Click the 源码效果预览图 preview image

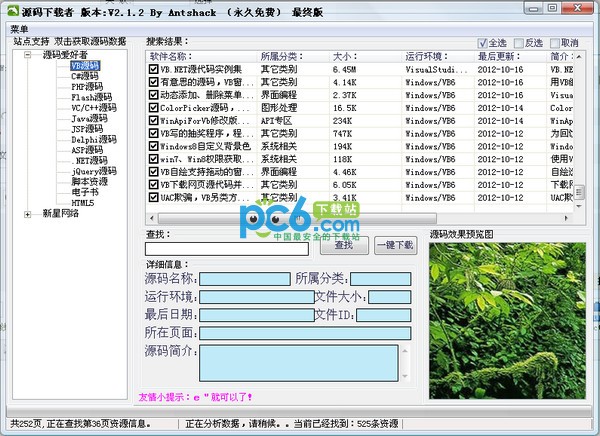pos(507,321)
